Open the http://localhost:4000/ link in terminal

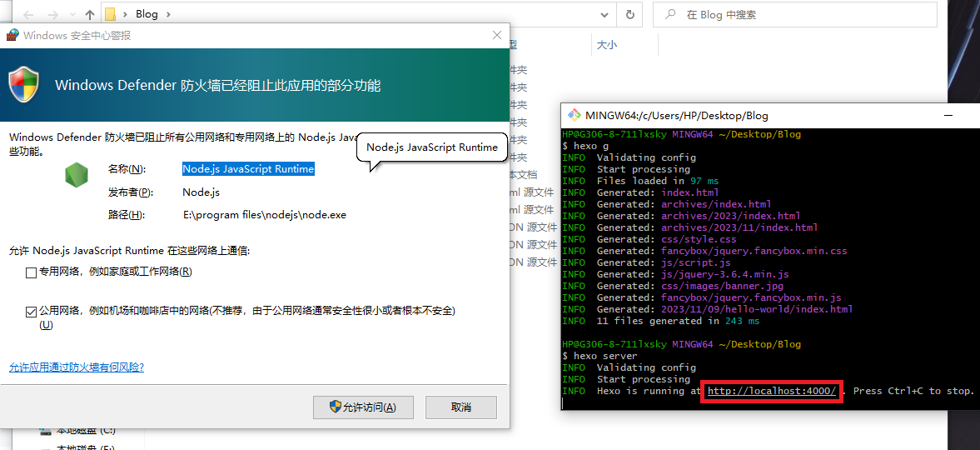(x=772, y=391)
